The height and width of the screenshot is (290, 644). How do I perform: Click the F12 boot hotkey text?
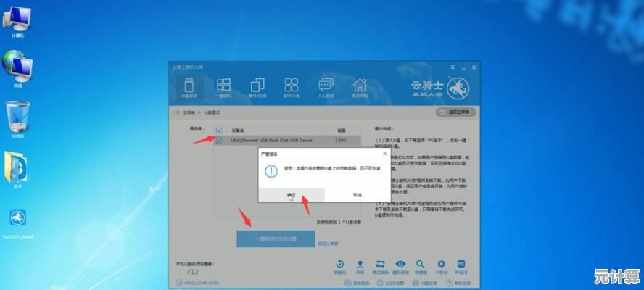tap(193, 272)
